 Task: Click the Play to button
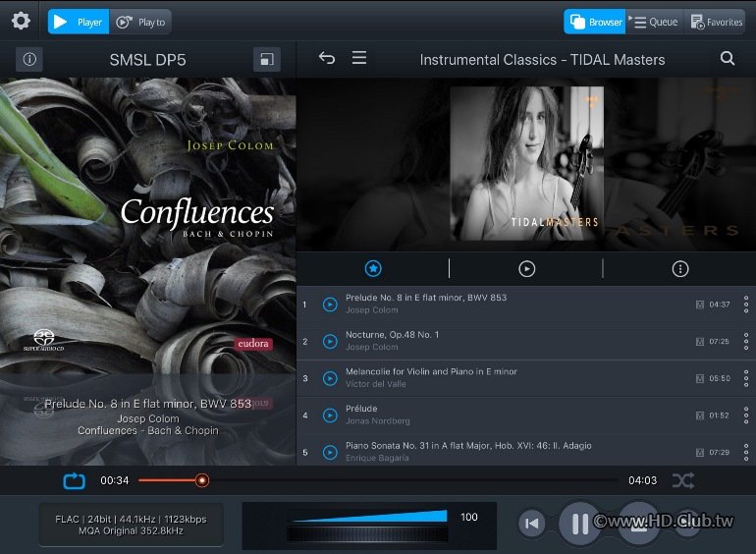pyautogui.click(x=140, y=22)
